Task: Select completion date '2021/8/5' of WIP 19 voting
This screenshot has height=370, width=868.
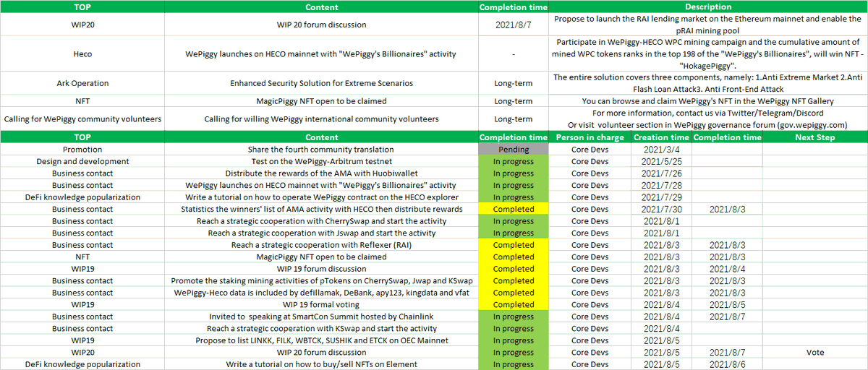Action: coord(727,304)
